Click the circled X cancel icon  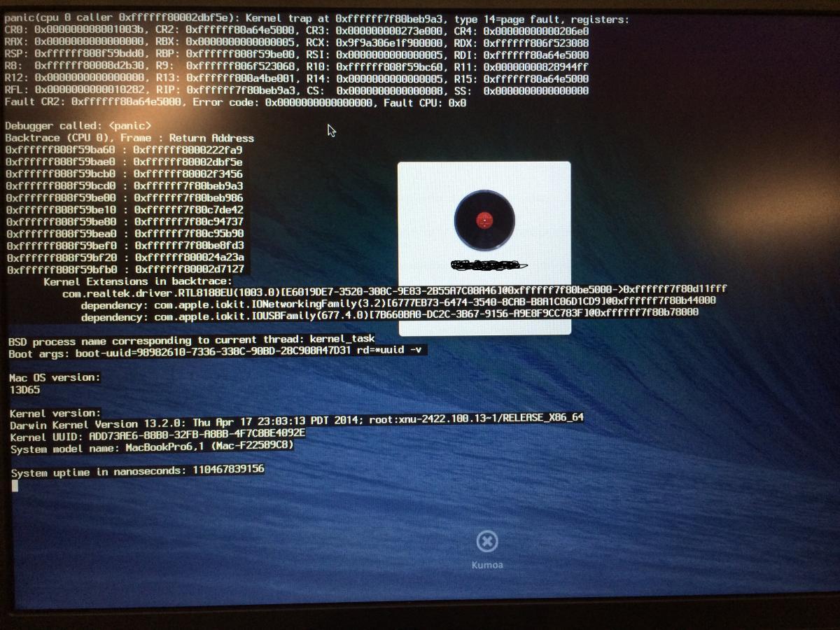click(x=486, y=541)
